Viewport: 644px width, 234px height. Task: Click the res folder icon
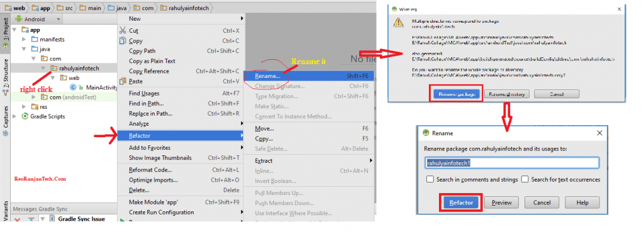[35, 107]
